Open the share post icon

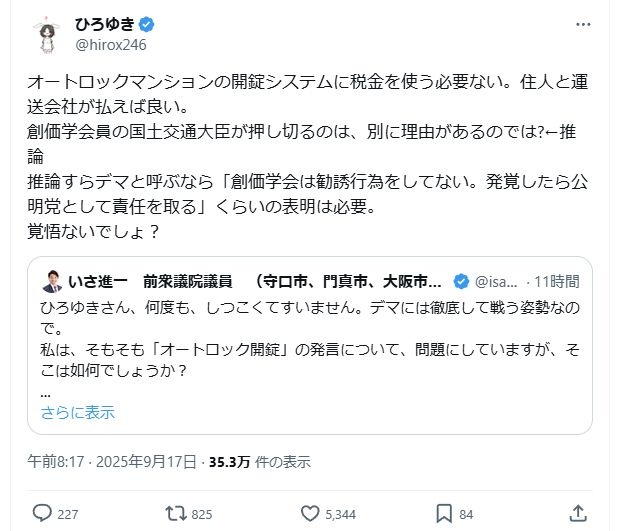click(x=577, y=513)
